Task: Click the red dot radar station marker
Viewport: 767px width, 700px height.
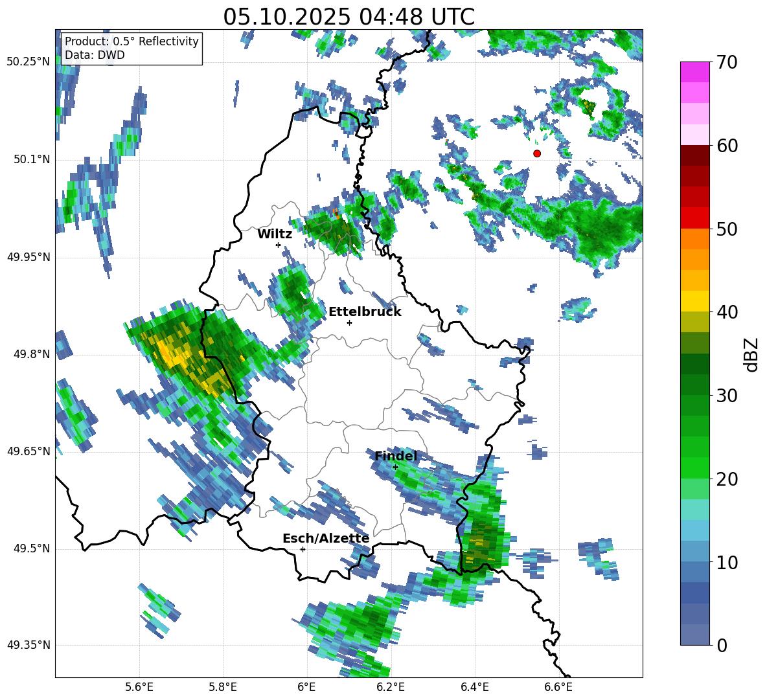Action: pyautogui.click(x=537, y=153)
